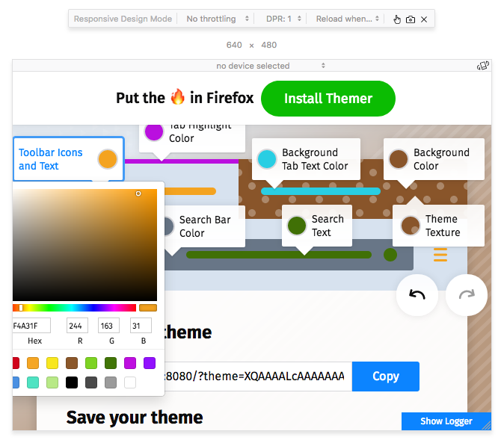Screen dimensions: 504x443
Task: Toggle touch simulation hand icon
Action: point(397,19)
